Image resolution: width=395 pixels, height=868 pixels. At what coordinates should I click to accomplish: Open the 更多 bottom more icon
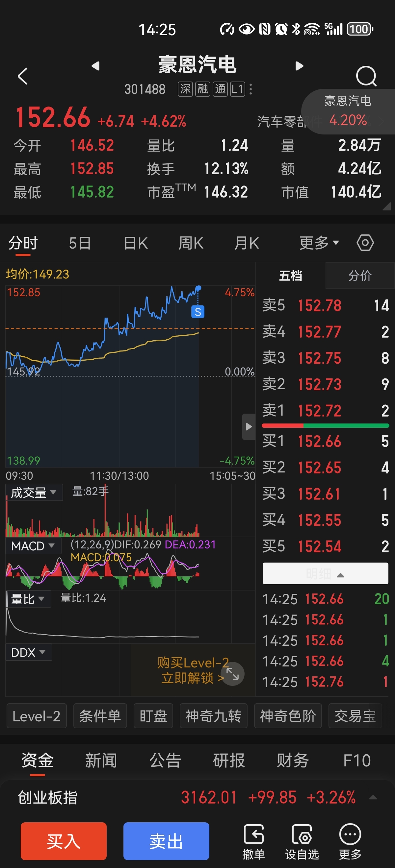coord(350,842)
